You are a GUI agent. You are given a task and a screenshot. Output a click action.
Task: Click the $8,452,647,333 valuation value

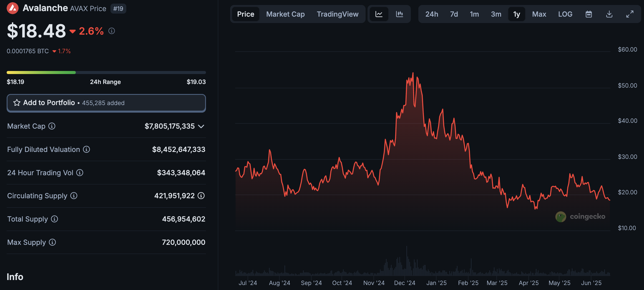pyautogui.click(x=179, y=149)
